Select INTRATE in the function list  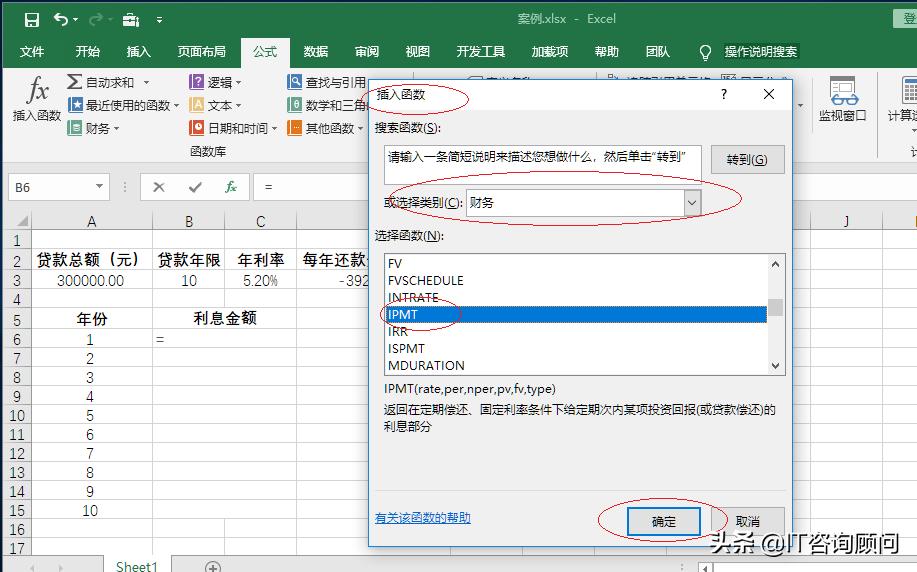576,298
